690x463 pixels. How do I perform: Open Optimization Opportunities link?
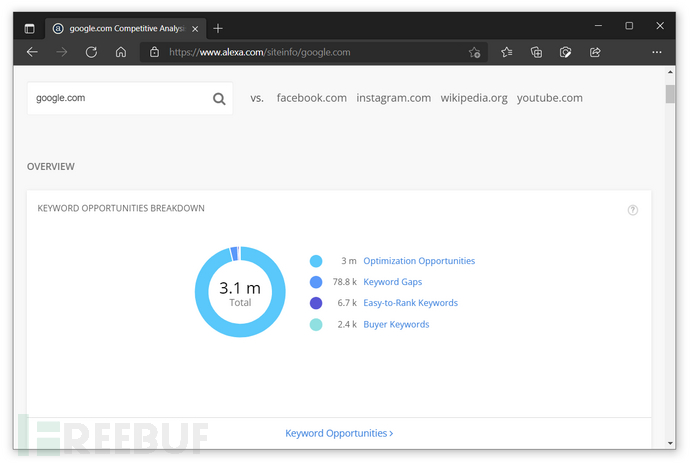tap(419, 261)
